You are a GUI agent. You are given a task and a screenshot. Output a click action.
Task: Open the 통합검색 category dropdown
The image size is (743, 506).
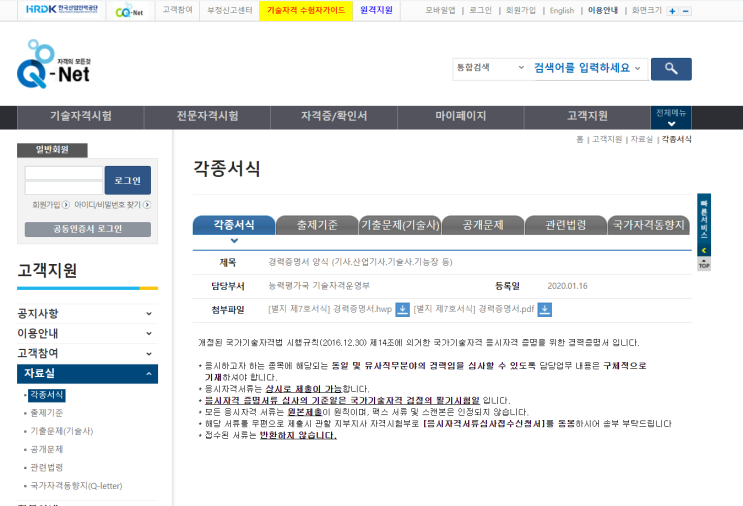(490, 68)
